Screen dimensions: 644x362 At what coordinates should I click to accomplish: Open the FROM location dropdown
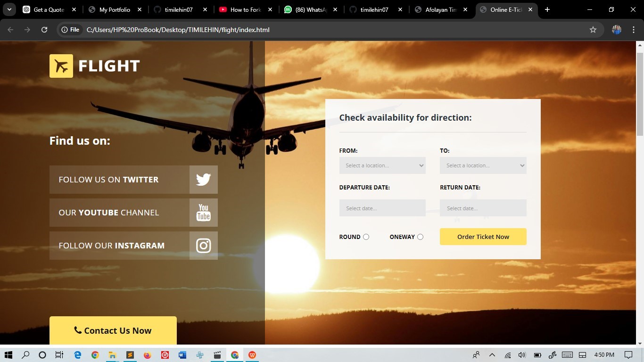click(382, 165)
